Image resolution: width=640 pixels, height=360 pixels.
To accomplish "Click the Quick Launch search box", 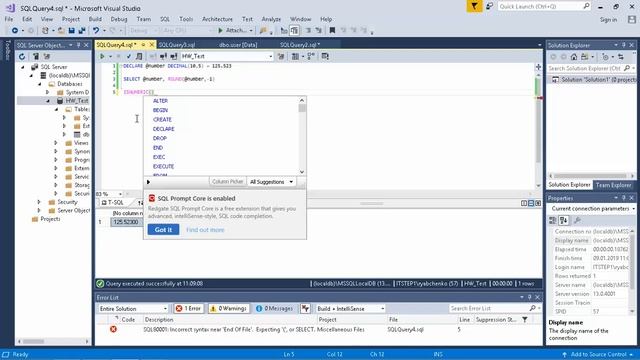I will click(544, 7).
